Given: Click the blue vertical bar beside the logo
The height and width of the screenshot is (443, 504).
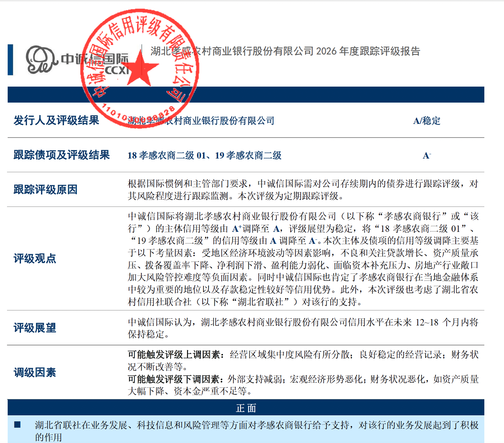Looking at the screenshot, I should tap(10, 60).
